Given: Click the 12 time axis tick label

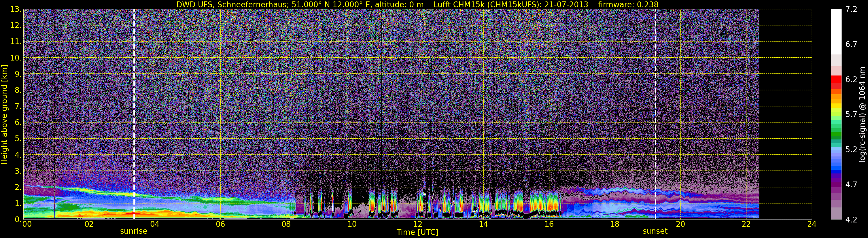Looking at the screenshot, I should pos(417,224).
